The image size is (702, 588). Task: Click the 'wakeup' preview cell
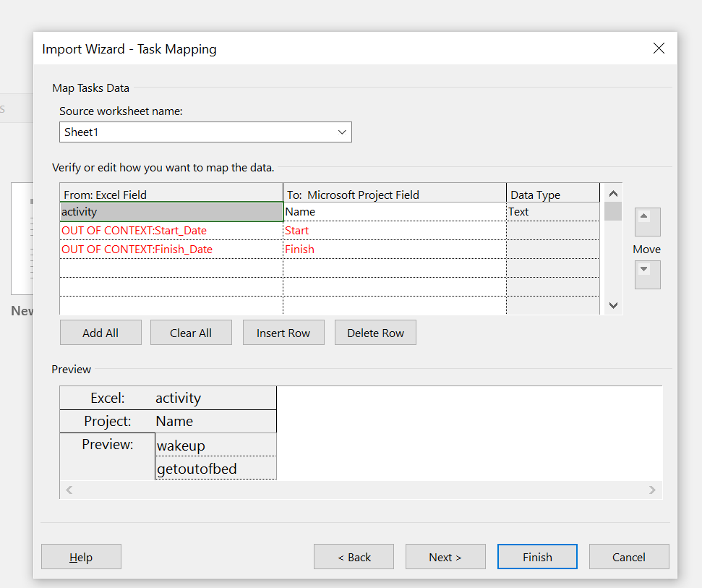coord(215,445)
